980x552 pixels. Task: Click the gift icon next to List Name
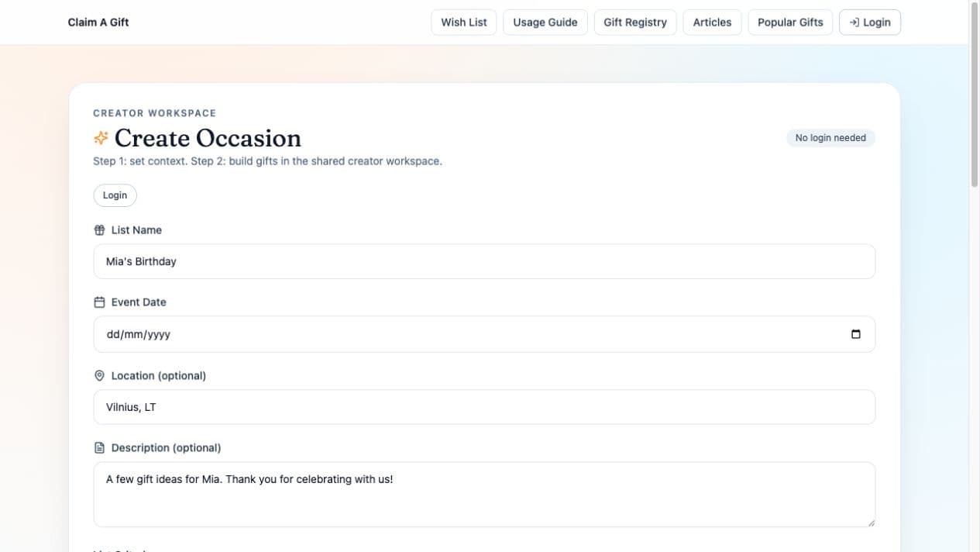tap(99, 230)
